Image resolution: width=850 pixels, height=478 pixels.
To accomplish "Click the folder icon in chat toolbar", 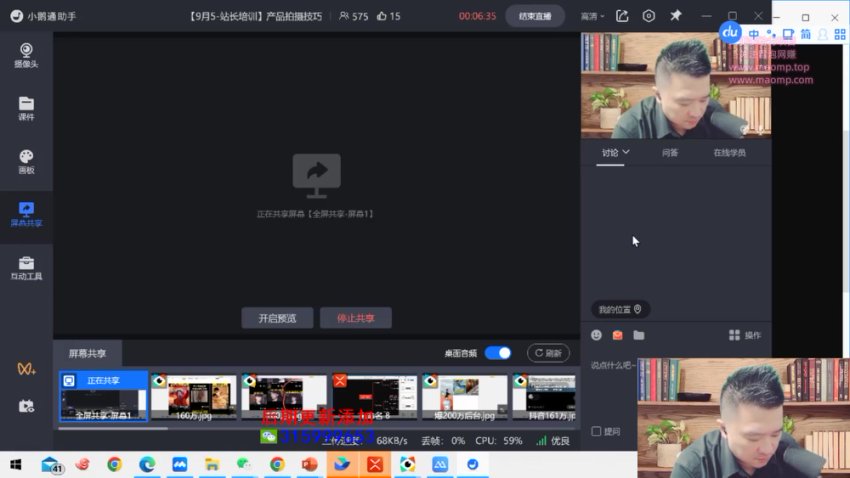I will click(639, 335).
